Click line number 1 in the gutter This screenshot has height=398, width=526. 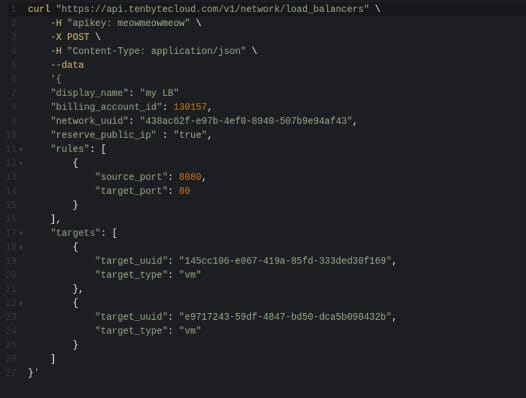13,9
